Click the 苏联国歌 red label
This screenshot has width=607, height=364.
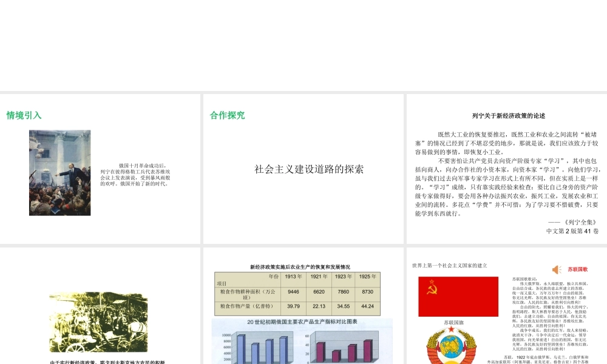click(578, 269)
